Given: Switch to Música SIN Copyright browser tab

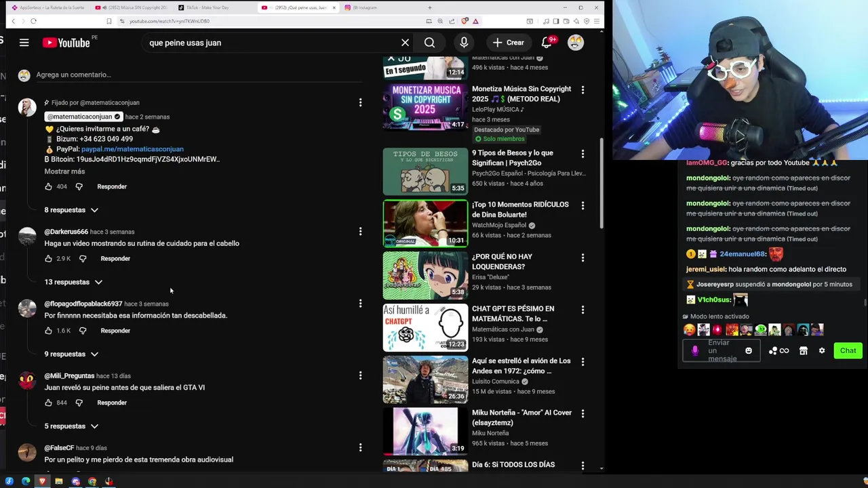Looking at the screenshot, I should point(133,7).
